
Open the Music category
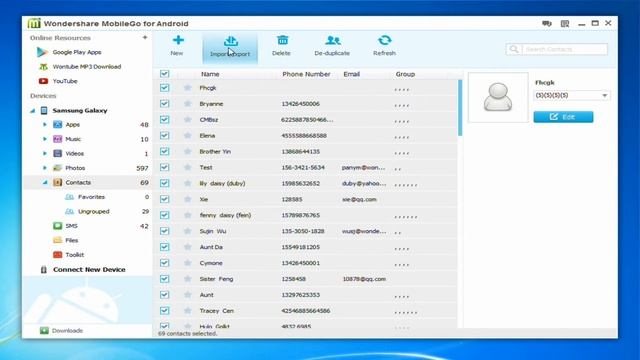pyautogui.click(x=73, y=139)
